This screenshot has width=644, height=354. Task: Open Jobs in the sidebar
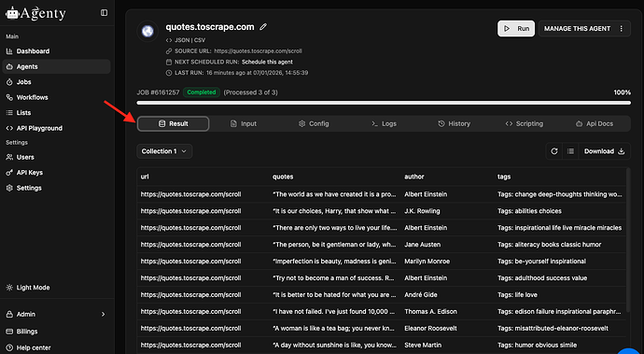point(56,82)
